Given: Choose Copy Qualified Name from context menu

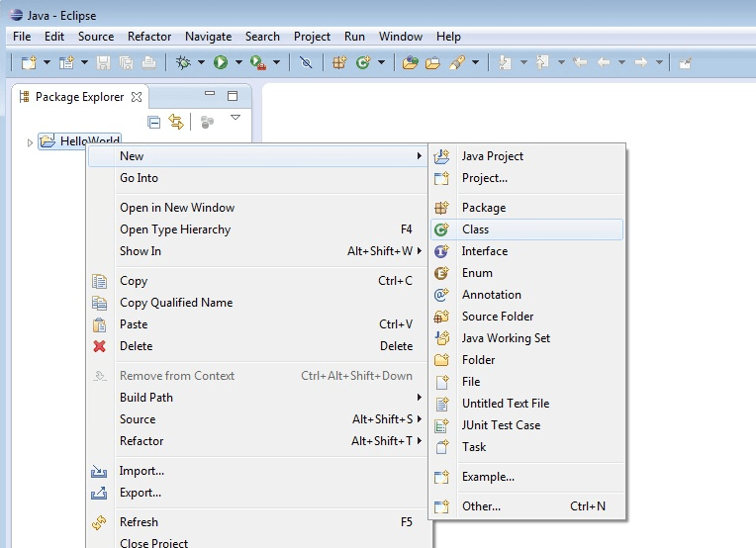Looking at the screenshot, I should (x=257, y=303).
